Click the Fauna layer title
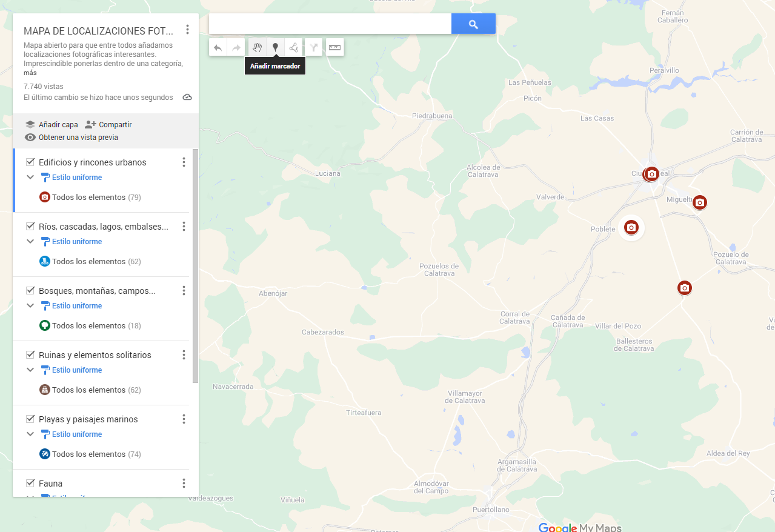 pos(50,484)
